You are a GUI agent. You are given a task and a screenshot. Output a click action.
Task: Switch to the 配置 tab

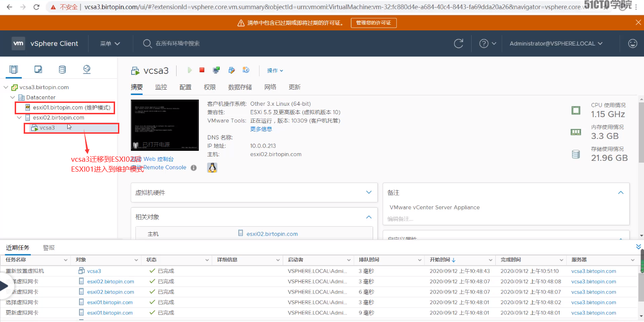186,87
